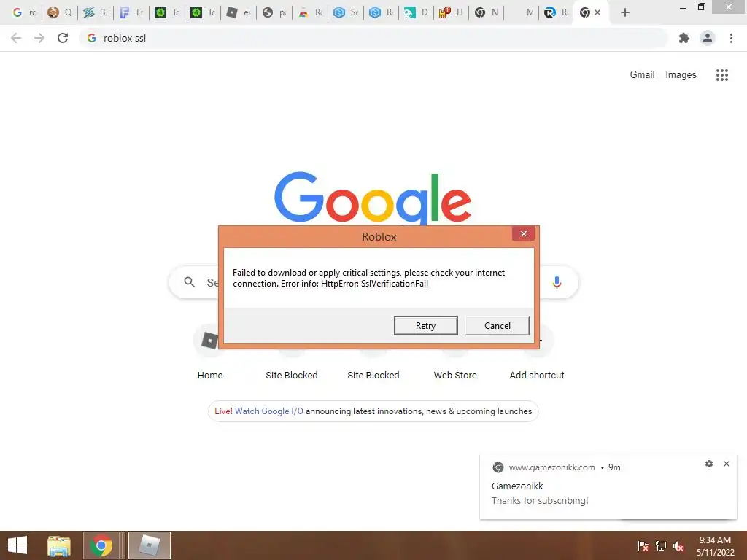This screenshot has height=560, width=747.
Task: Open a new tab with plus button
Action: [x=625, y=12]
